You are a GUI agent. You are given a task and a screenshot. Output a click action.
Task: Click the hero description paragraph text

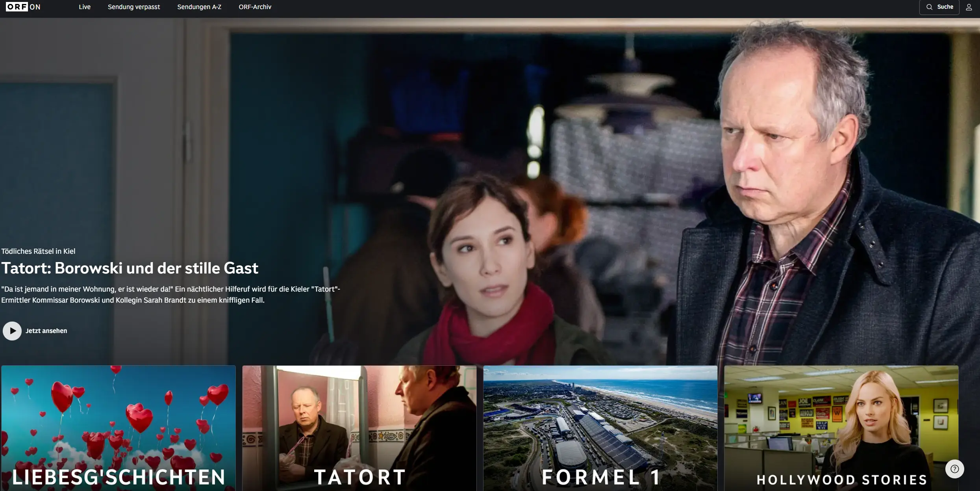click(x=170, y=294)
